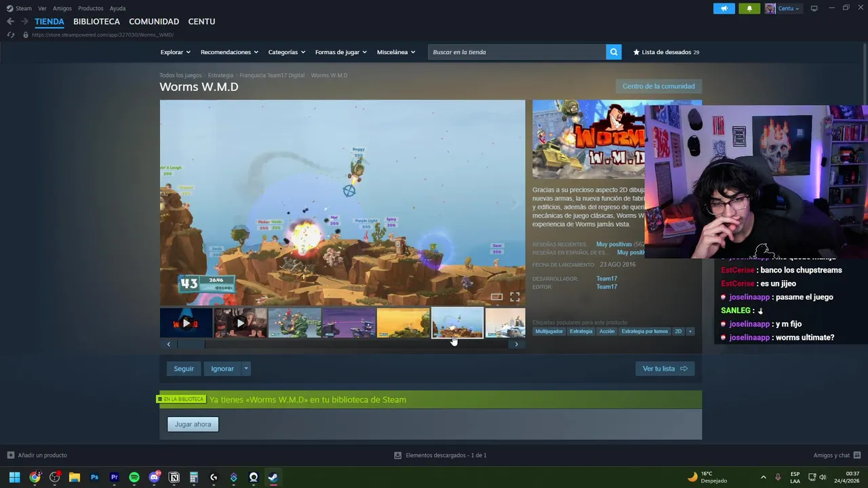Open Centro de la comunidad
This screenshot has width=868, height=488.
click(x=658, y=86)
